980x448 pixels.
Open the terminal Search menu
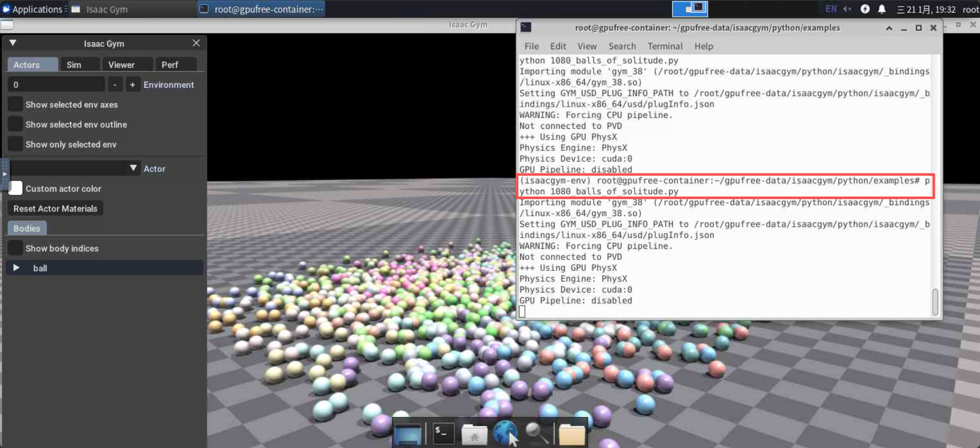(622, 46)
